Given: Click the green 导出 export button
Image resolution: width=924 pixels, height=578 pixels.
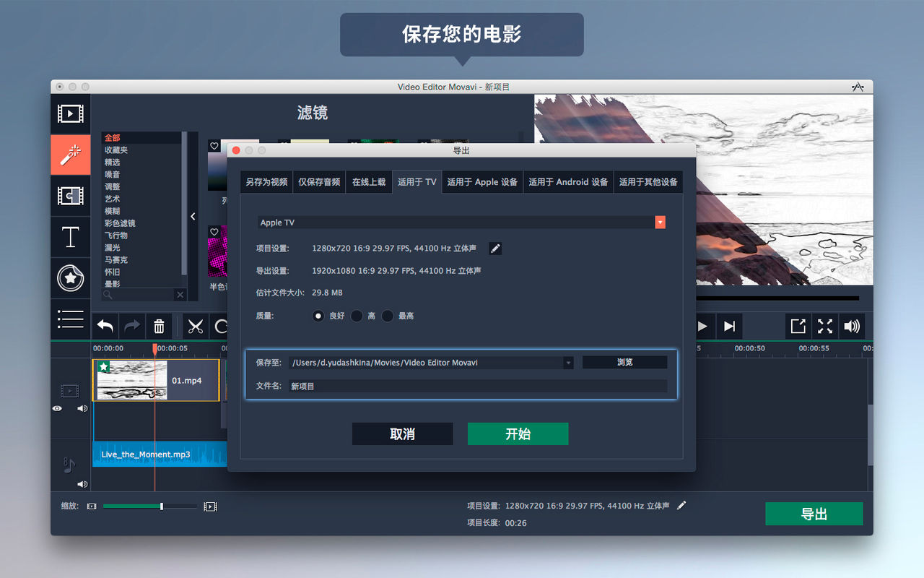Looking at the screenshot, I should coord(814,514).
